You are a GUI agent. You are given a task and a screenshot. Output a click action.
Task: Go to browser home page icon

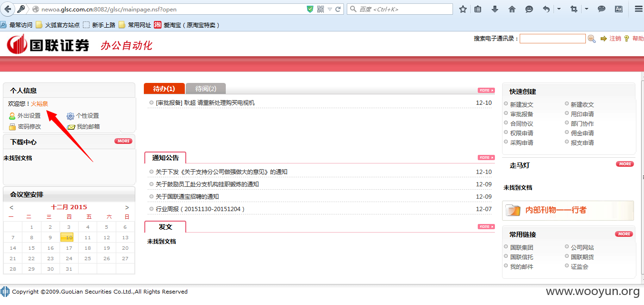(512, 9)
